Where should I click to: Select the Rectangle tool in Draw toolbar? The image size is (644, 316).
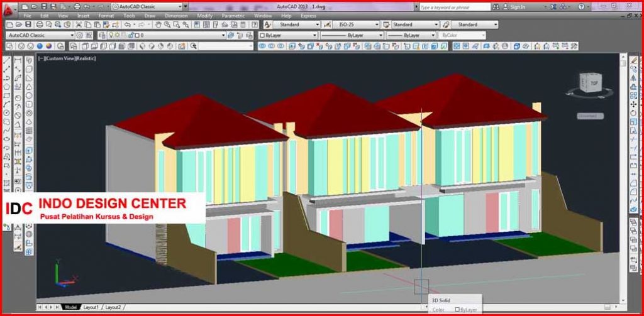6,95
